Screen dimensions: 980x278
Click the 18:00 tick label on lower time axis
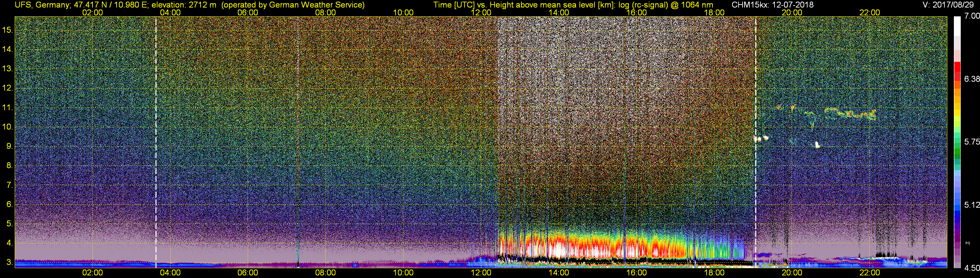click(714, 273)
